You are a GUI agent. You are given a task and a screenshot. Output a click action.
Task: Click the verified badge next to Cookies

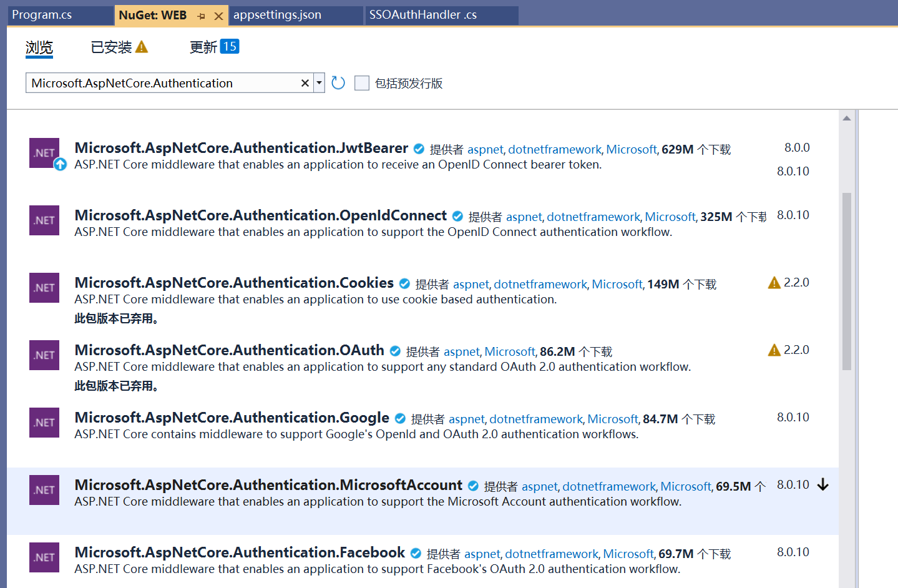pos(404,283)
